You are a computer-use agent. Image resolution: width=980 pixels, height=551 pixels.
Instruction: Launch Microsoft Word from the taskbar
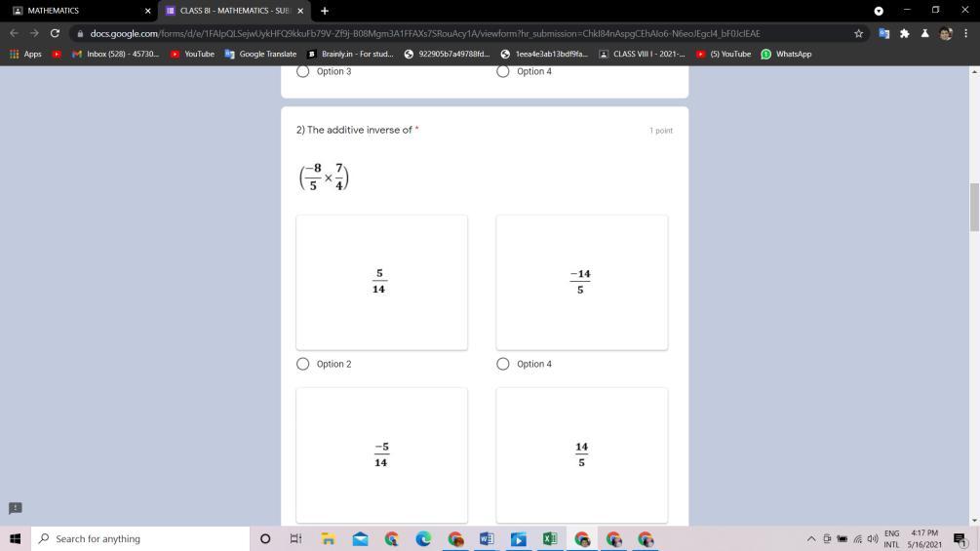pyautogui.click(x=487, y=538)
